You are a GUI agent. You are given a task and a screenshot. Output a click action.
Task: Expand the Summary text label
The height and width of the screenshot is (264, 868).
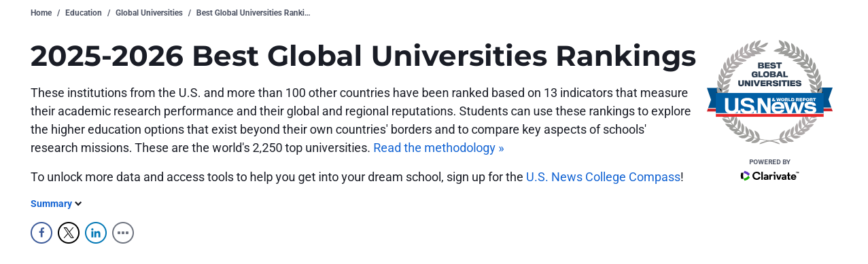(51, 204)
